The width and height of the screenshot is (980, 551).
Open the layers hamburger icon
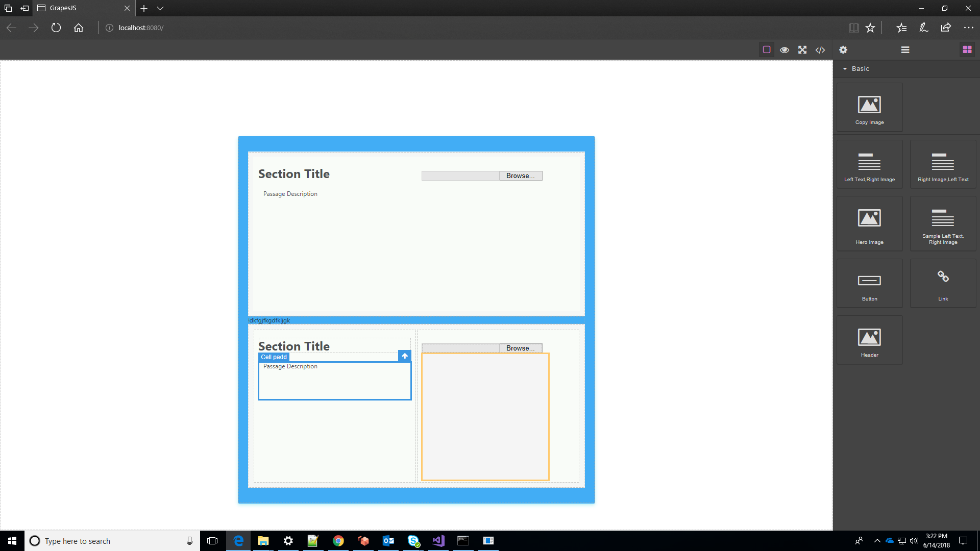pos(905,49)
